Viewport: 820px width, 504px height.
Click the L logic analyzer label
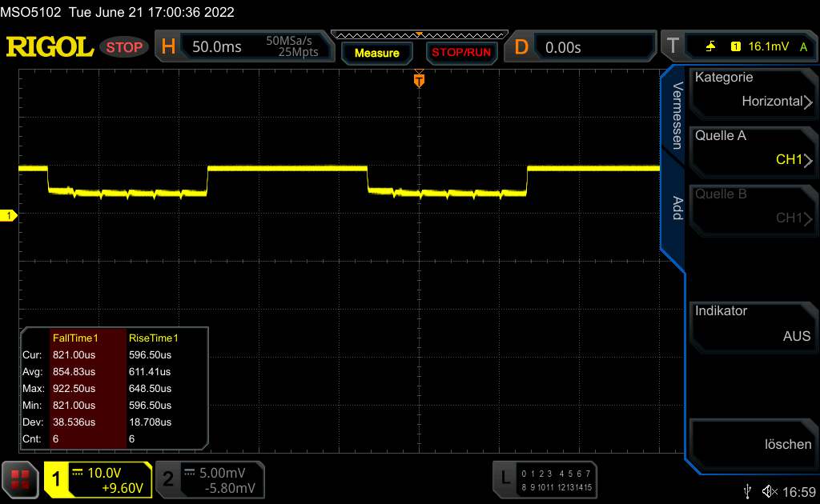coord(505,478)
